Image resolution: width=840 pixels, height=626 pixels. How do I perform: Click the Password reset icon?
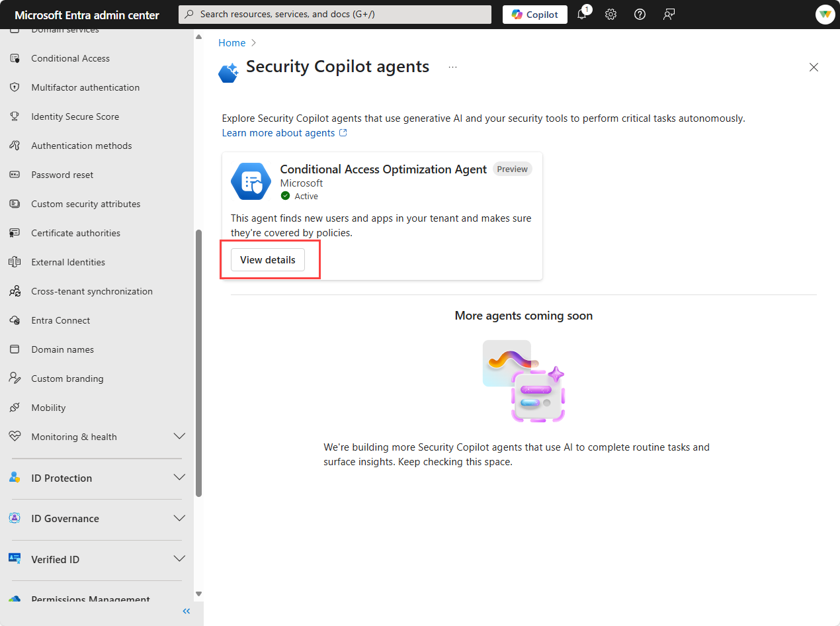tap(15, 175)
